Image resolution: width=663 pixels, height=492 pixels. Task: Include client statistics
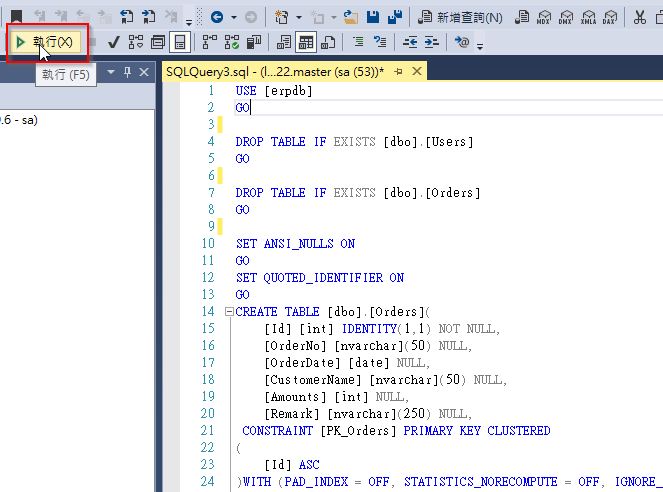click(254, 42)
